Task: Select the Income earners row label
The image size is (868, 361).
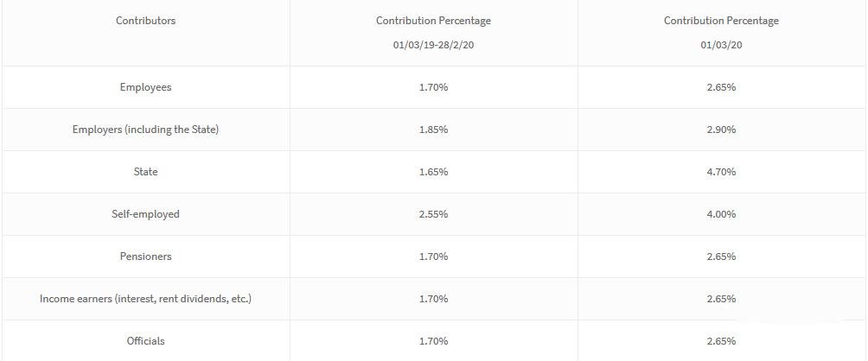Action: tap(145, 299)
